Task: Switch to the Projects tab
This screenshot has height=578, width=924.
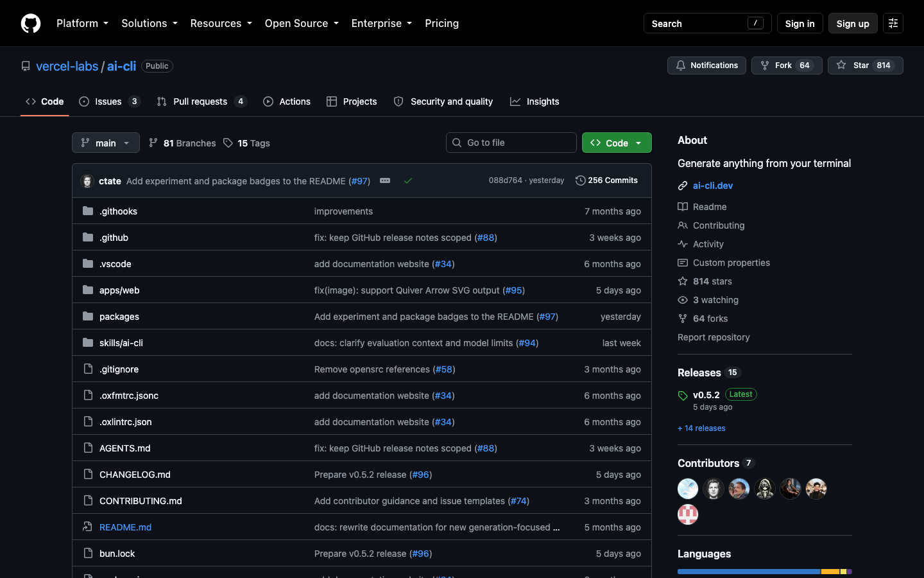Action: [x=352, y=101]
